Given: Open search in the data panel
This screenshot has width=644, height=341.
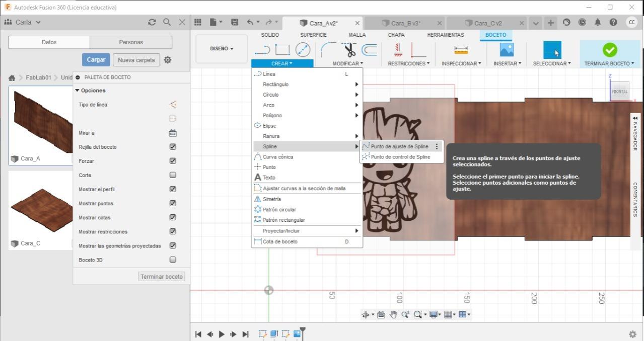Looking at the screenshot, I should click(167, 22).
